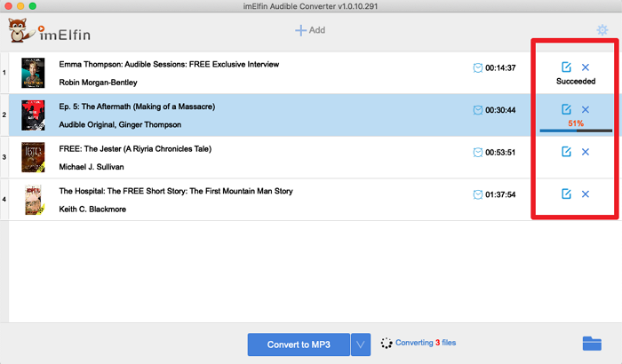The width and height of the screenshot is (622, 364).
Task: Click the 'Succeeded' status label
Action: (x=576, y=82)
